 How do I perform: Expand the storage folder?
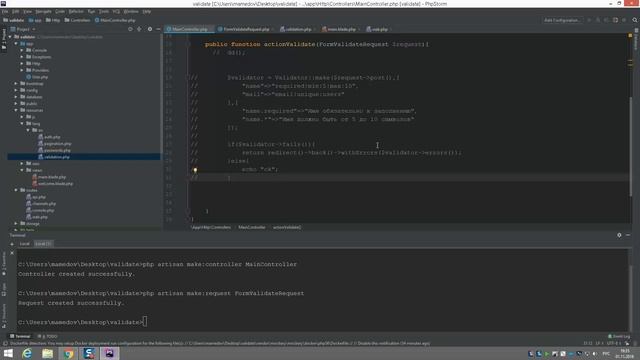(x=16, y=224)
